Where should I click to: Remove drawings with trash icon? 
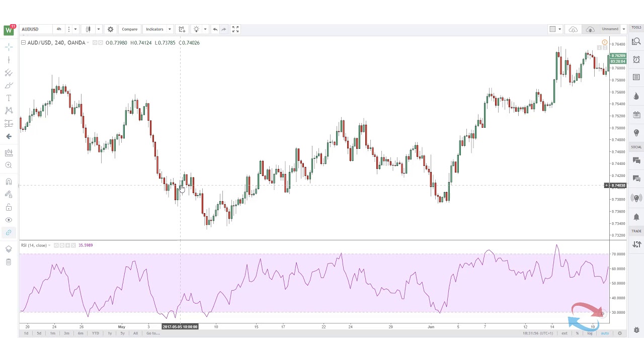coord(9,262)
